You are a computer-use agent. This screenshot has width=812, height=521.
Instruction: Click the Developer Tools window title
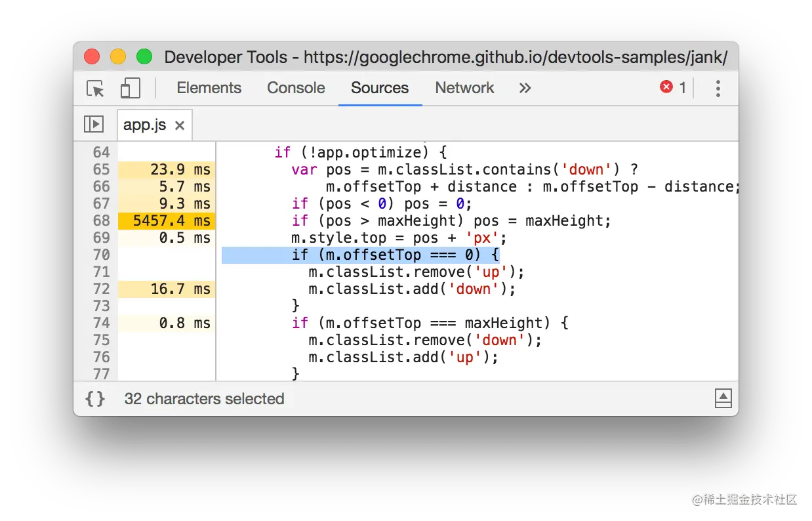click(x=445, y=58)
